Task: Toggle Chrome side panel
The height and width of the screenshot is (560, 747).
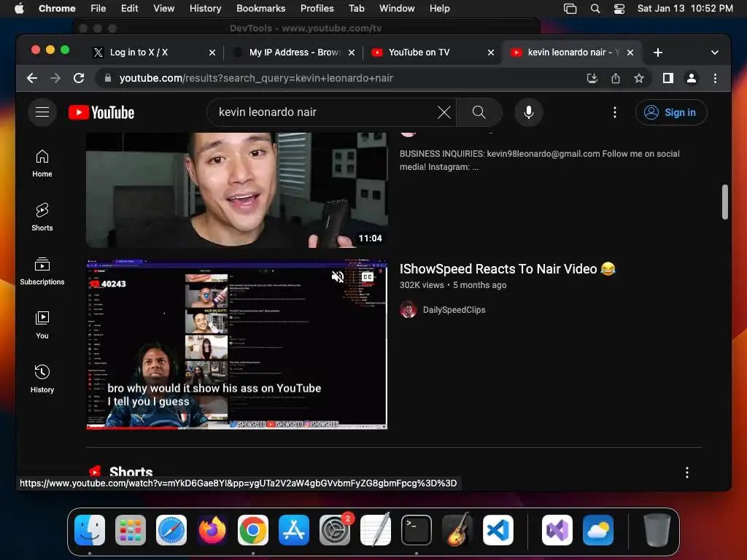Action: pyautogui.click(x=668, y=78)
